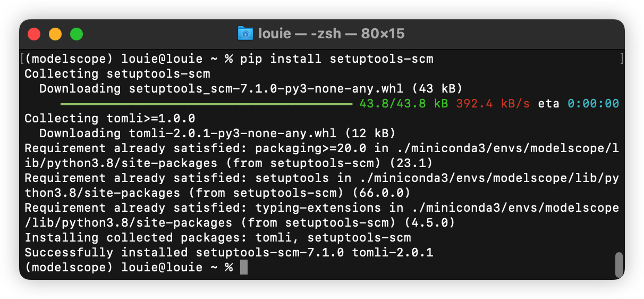644x299 pixels.
Task: Close the terminal window with red button
Action: pos(35,34)
